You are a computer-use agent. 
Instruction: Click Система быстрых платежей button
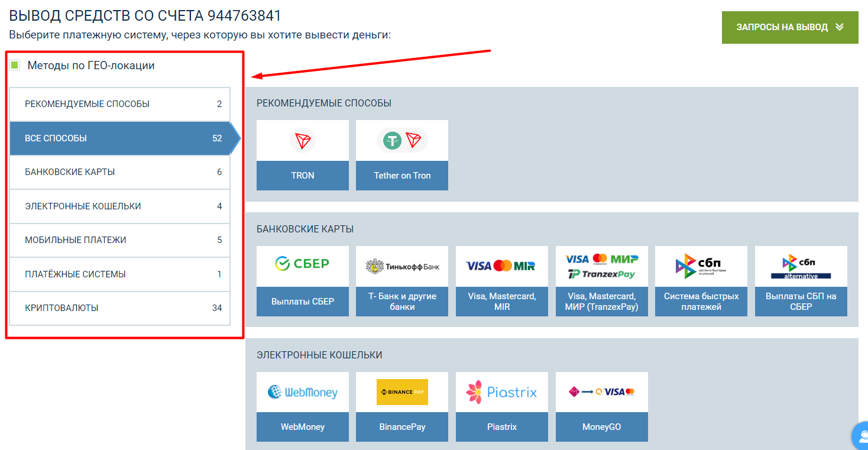[701, 302]
